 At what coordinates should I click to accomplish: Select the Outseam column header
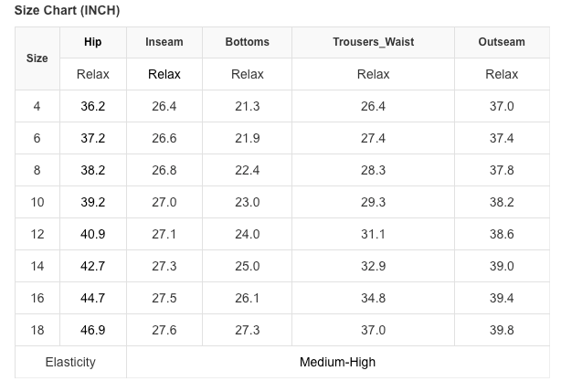tap(502, 42)
